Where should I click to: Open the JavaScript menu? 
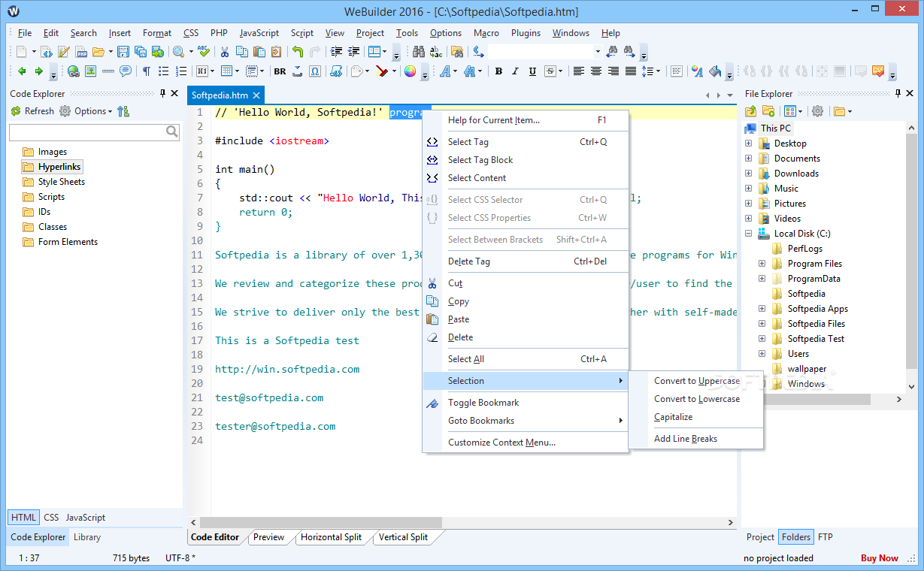(x=259, y=33)
